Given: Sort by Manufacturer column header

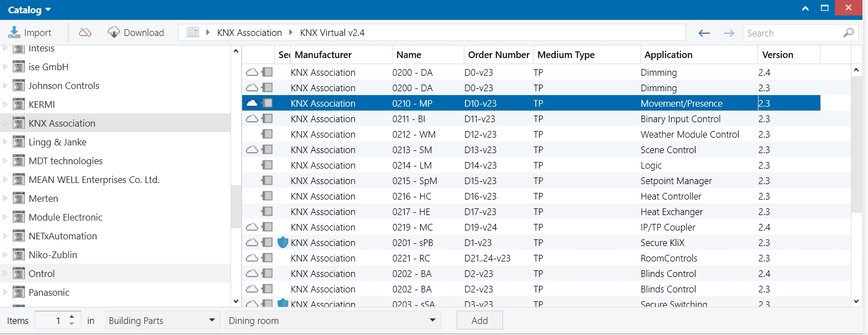Looking at the screenshot, I should (x=341, y=55).
